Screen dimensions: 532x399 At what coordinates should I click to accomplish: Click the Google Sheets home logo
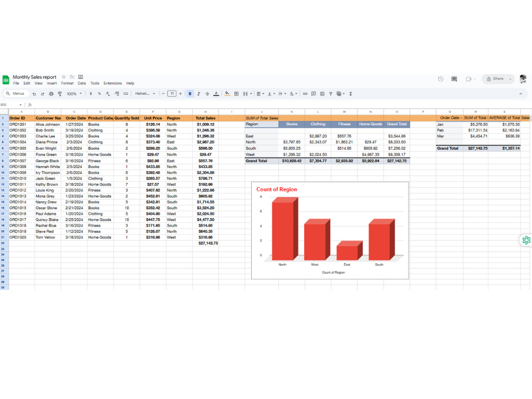click(6, 80)
